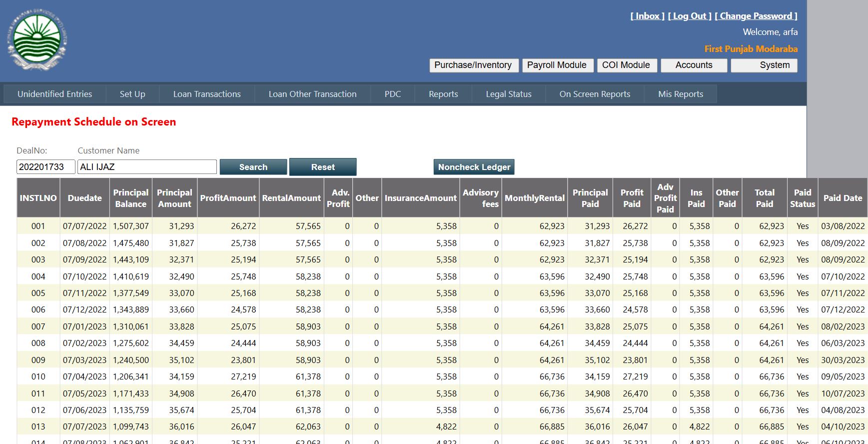Click the Paid Status column header
868x444 pixels.
click(803, 198)
